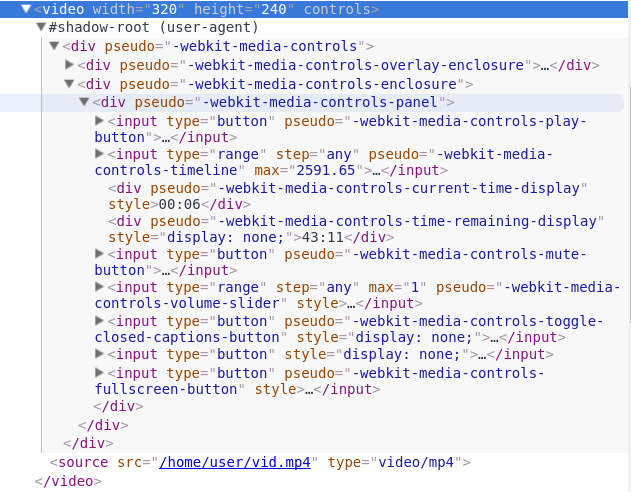
Task: Click the closing </video> tag
Action: (67, 481)
